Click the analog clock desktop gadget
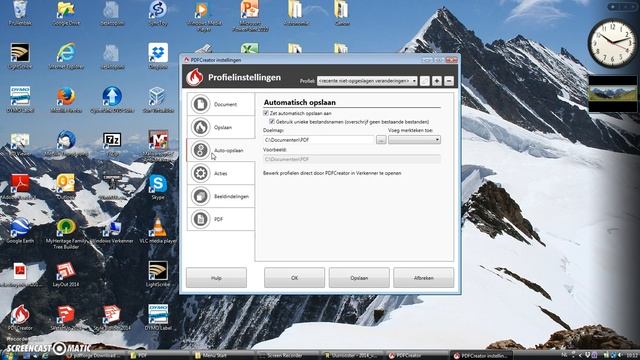 (x=612, y=43)
